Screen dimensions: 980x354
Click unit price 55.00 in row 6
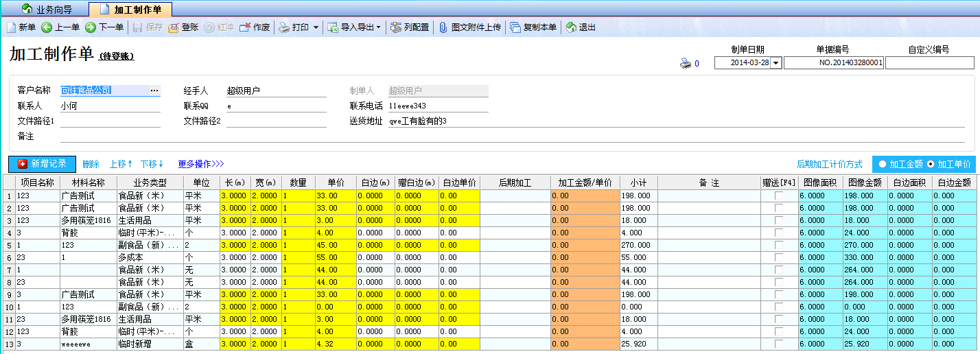pyautogui.click(x=336, y=257)
